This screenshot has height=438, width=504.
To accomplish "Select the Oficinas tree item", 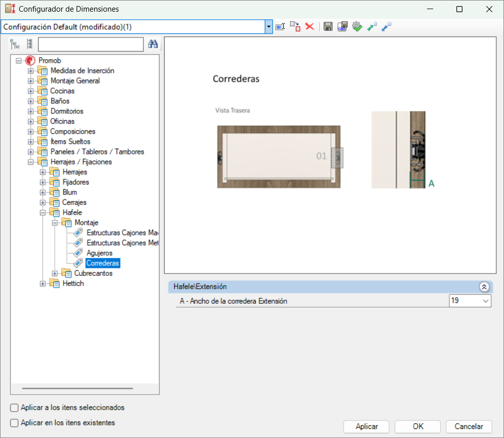I will pos(62,121).
